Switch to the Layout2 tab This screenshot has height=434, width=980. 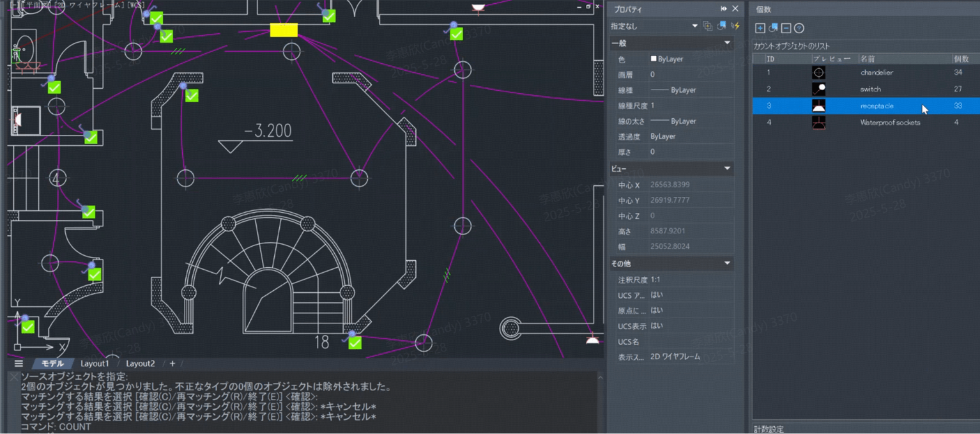(141, 364)
